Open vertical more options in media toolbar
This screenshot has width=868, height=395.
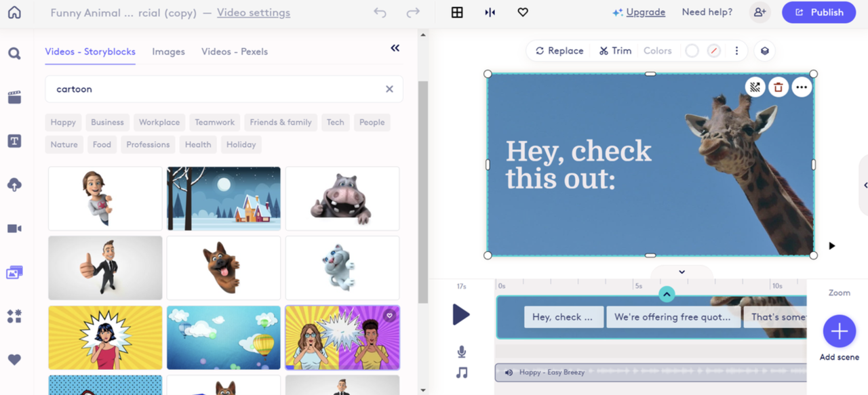736,51
